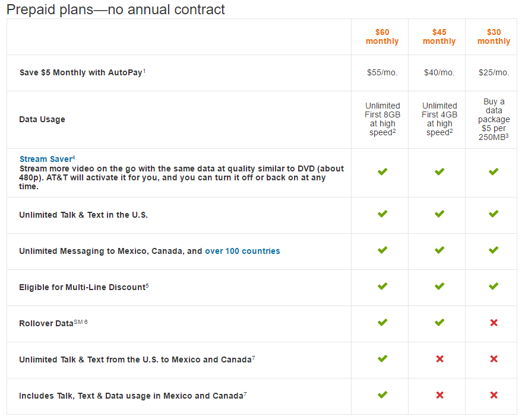Click the $25/mo. AutoPay price

point(494,72)
